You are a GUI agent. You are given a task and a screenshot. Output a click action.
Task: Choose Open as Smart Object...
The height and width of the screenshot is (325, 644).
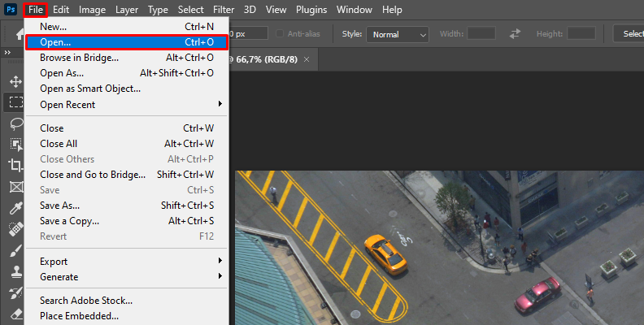127,89
